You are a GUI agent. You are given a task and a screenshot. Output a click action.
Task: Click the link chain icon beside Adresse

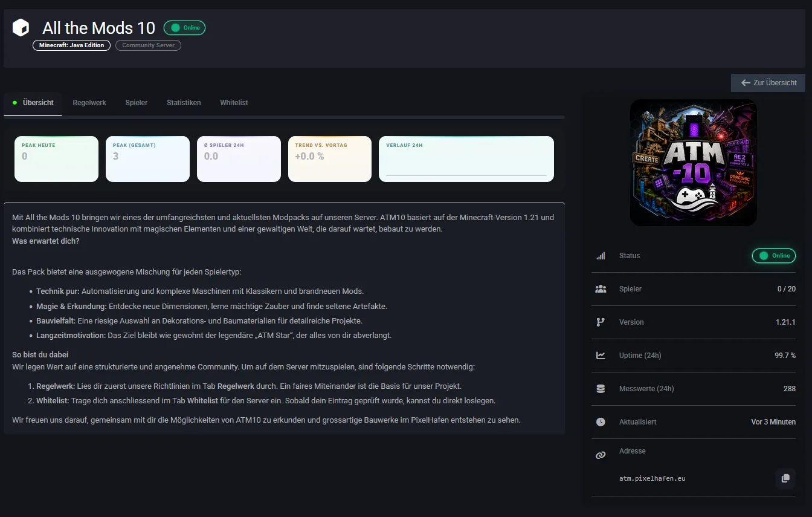click(601, 455)
